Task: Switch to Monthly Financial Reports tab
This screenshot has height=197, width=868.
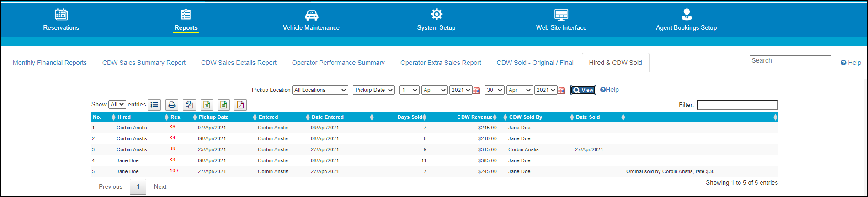Action: 50,63
